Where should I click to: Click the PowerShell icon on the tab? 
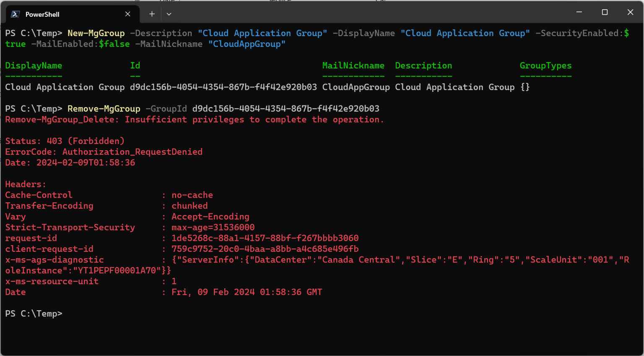(16, 14)
